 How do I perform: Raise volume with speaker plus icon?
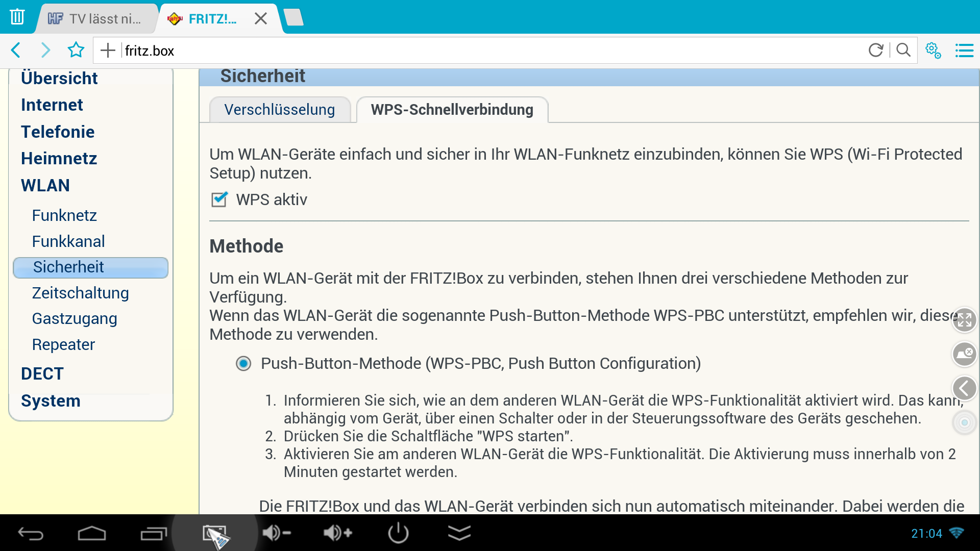tap(337, 533)
